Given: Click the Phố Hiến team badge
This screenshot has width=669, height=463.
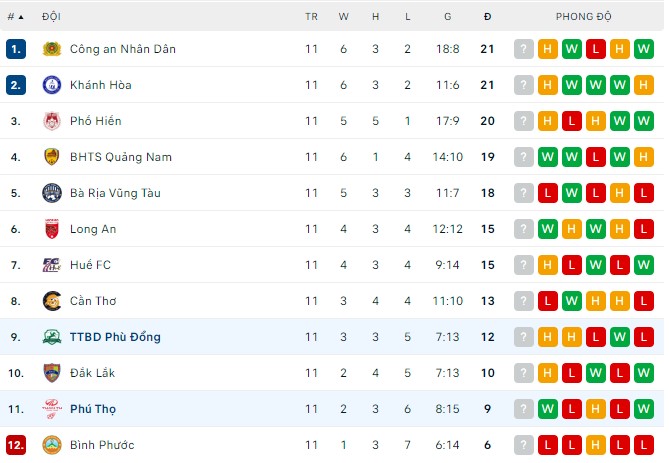Looking at the screenshot, I should pyautogui.click(x=52, y=121).
